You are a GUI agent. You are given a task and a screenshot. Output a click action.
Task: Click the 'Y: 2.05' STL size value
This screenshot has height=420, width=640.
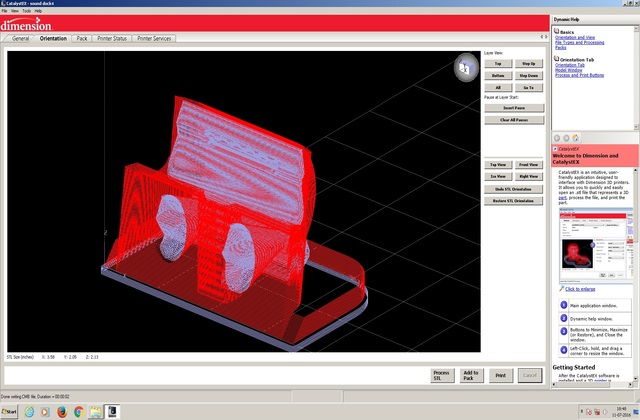click(70, 357)
